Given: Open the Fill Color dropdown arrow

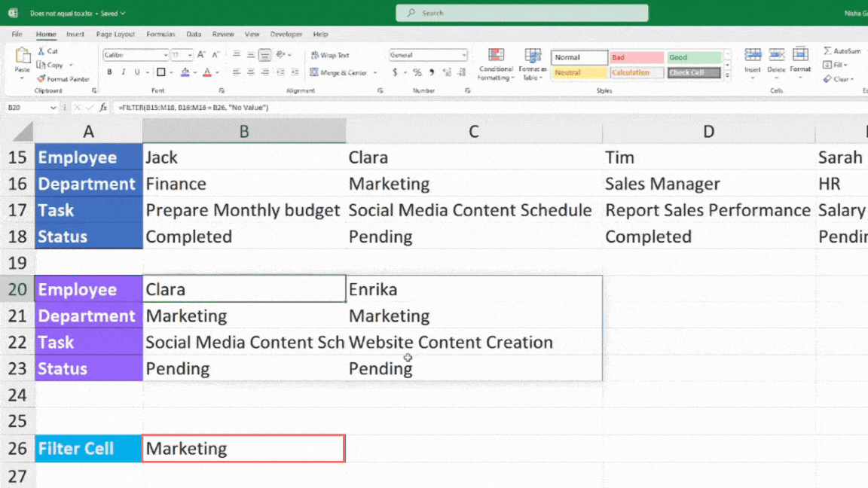Looking at the screenshot, I should tap(195, 72).
